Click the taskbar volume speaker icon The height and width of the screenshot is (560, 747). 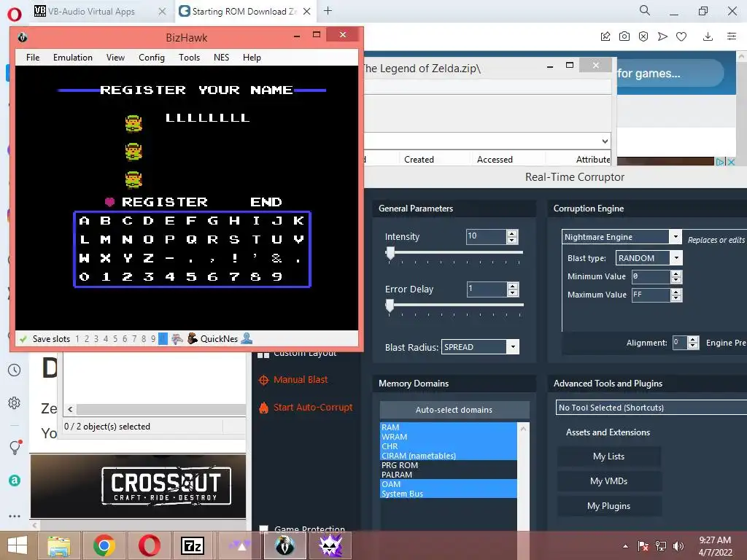point(678,546)
